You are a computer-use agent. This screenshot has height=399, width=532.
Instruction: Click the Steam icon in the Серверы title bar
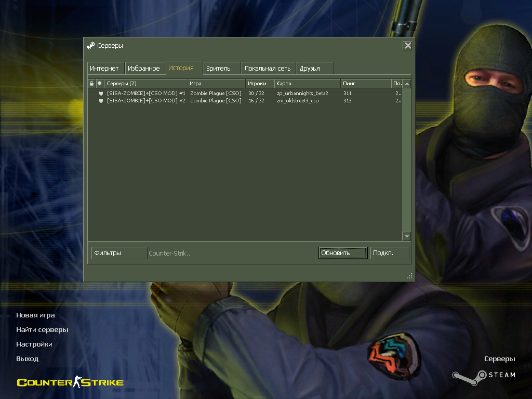pyautogui.click(x=90, y=46)
